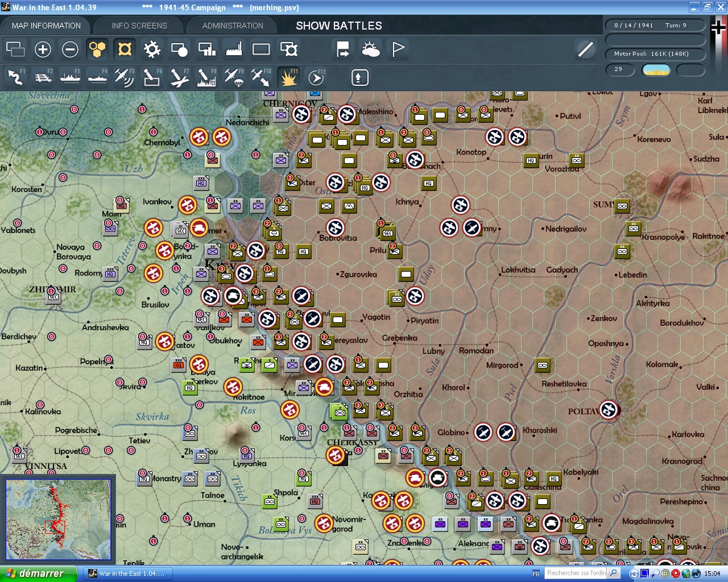Click the rectangle-with-cog toolbar icon
728x582 pixels.
pyautogui.click(x=288, y=49)
